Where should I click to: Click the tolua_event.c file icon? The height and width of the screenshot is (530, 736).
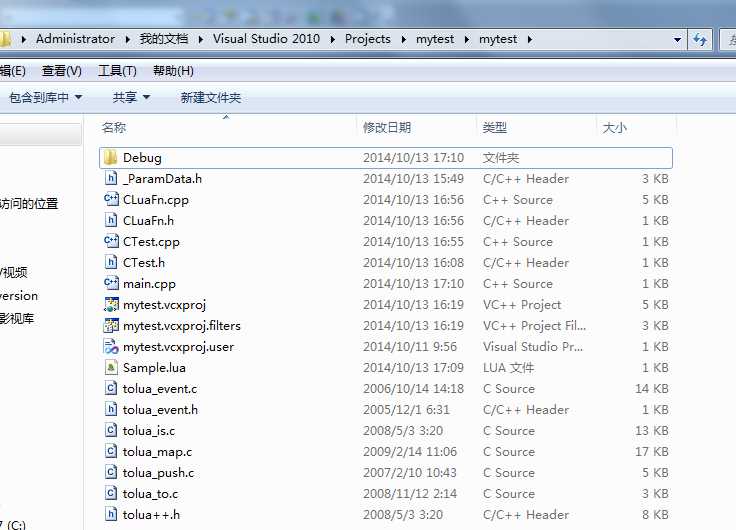111,389
